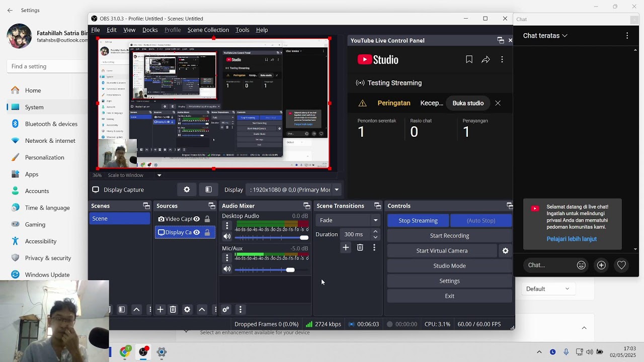The image size is (644, 362).
Task: Open the chat panel kebab menu
Action: point(627,36)
